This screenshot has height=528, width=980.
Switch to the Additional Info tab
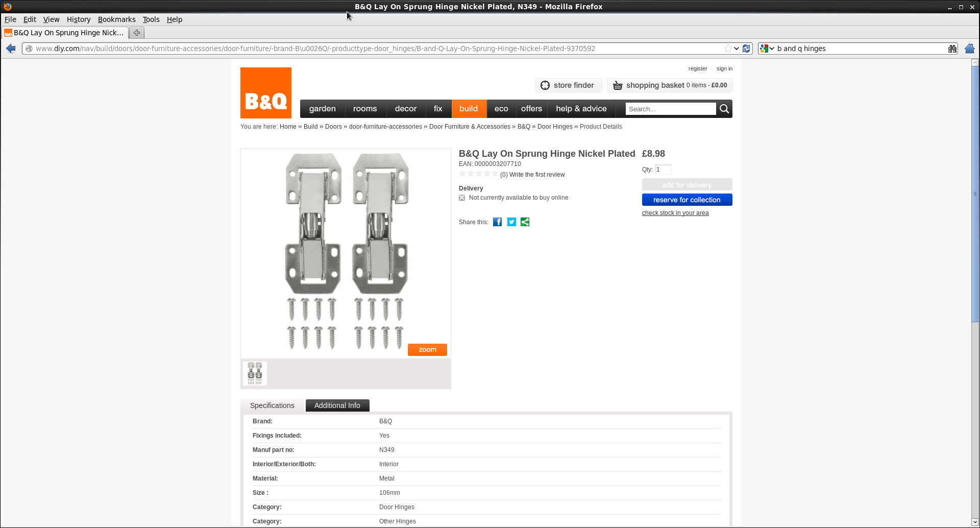click(x=337, y=405)
